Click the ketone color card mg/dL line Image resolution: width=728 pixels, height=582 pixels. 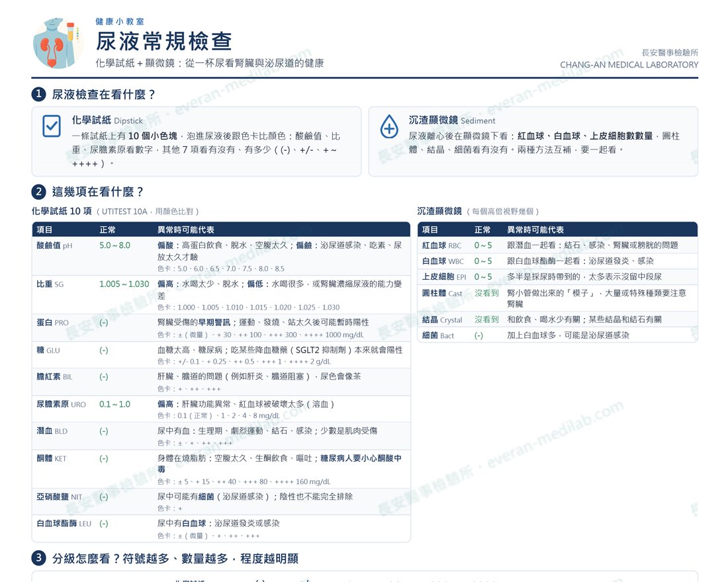point(244,481)
